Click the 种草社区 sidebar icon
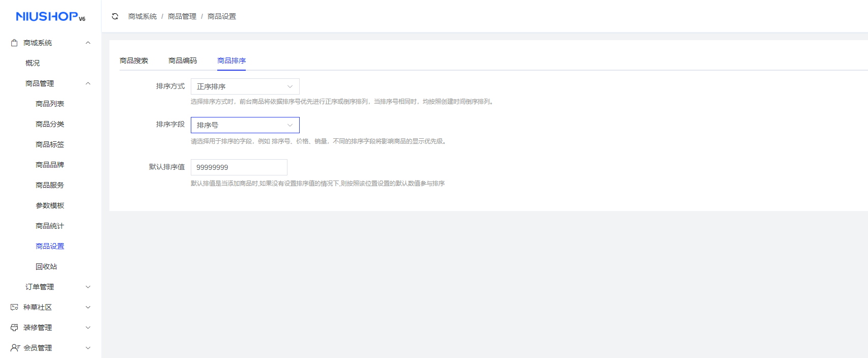The height and width of the screenshot is (358, 868). (14, 307)
